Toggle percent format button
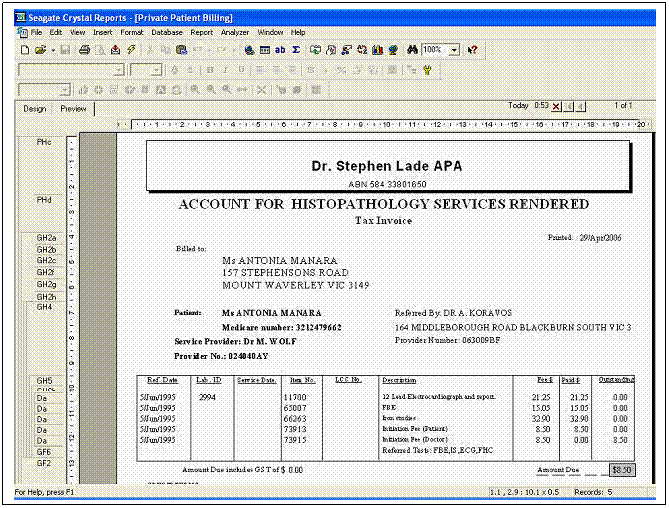 point(341,70)
